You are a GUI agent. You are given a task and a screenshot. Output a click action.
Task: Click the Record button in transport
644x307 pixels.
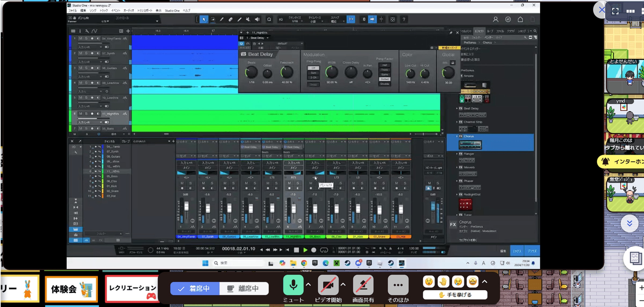coord(313,250)
